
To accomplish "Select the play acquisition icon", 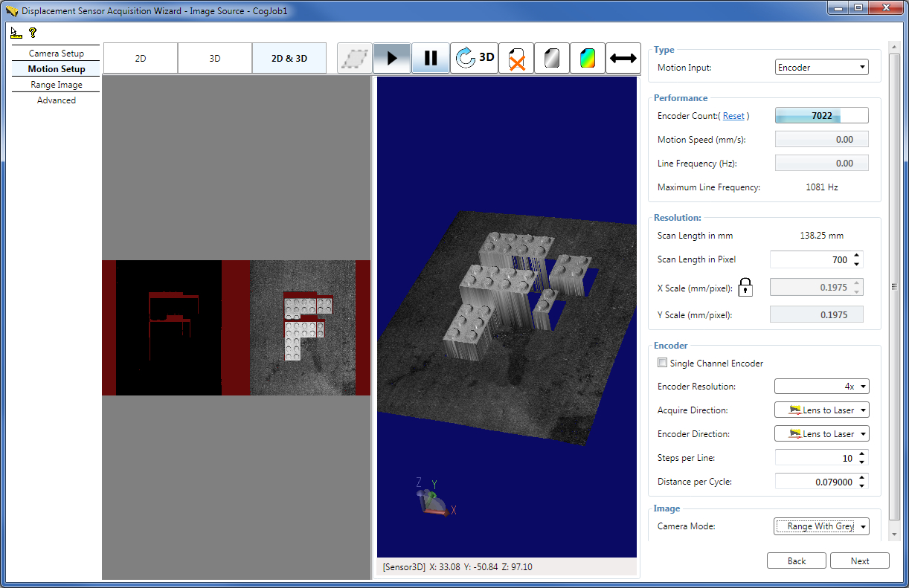I will point(392,56).
